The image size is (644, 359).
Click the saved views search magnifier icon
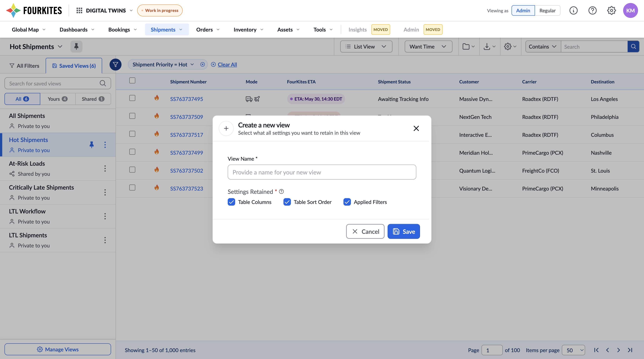[x=103, y=83]
